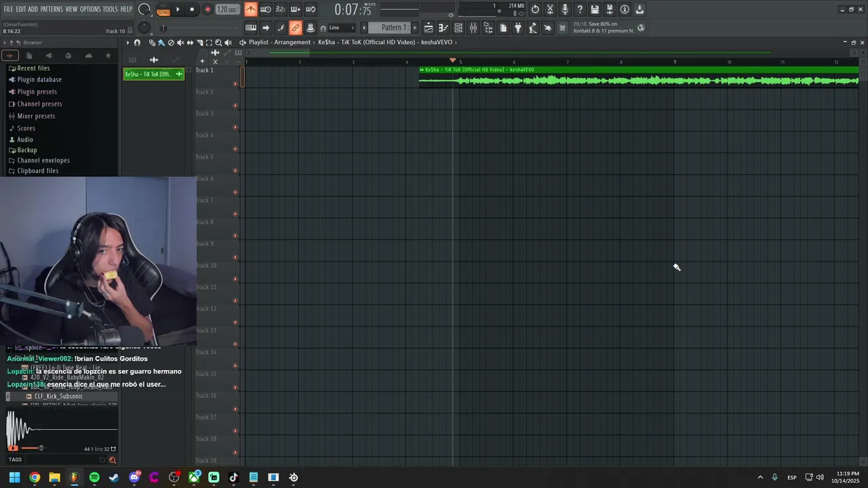This screenshot has width=868, height=488.
Task: Click the 120.000 tempo field
Action: point(227,9)
